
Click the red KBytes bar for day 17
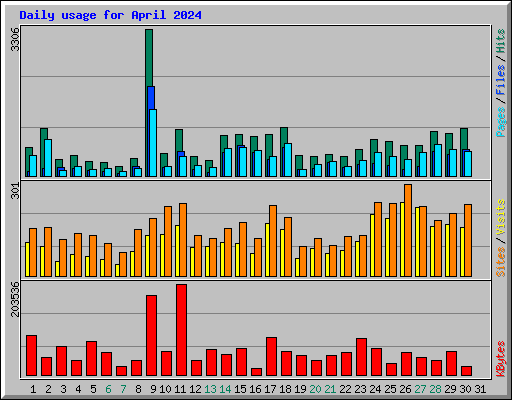[271, 357]
